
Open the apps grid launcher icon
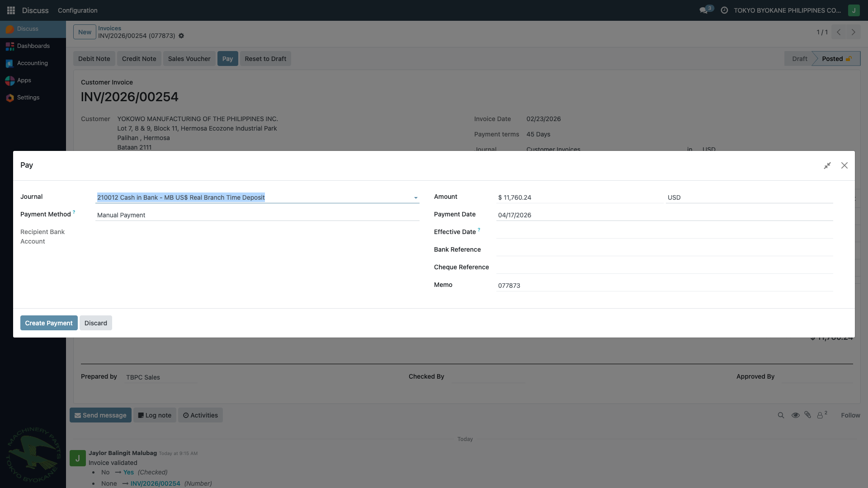pyautogui.click(x=10, y=10)
